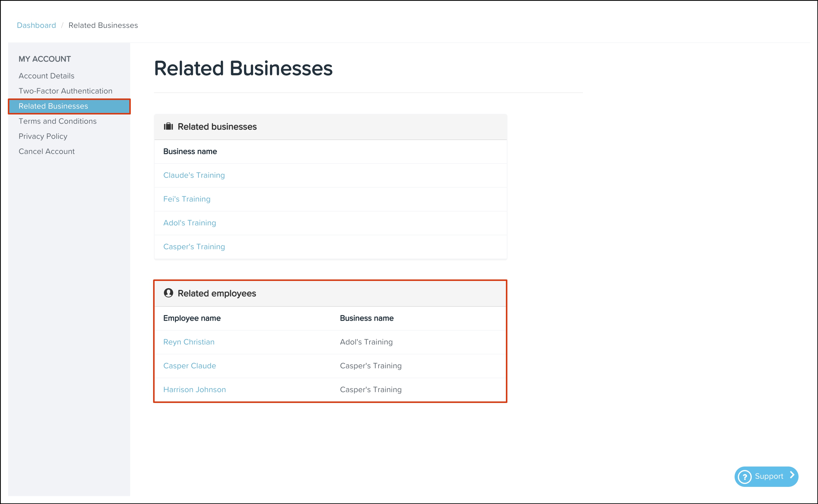Click the person icon beside Related employees

click(x=168, y=293)
